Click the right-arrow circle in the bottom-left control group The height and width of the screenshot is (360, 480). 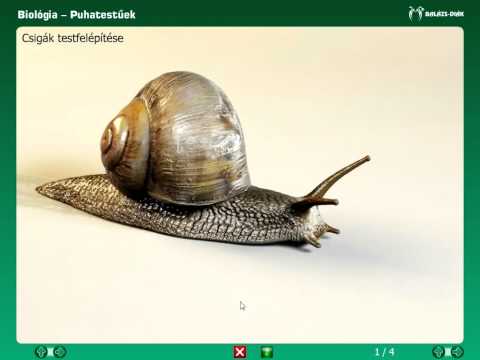[60, 351]
